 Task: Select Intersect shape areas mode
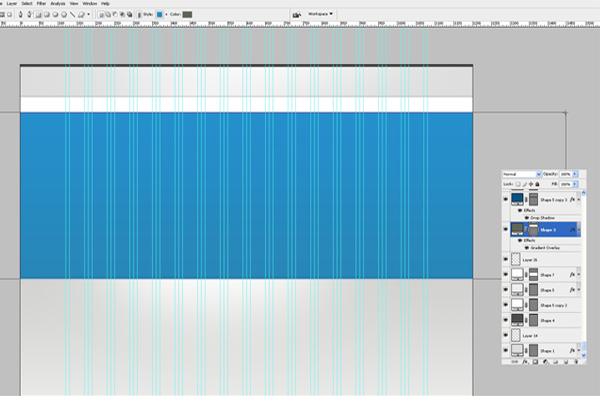(122, 15)
